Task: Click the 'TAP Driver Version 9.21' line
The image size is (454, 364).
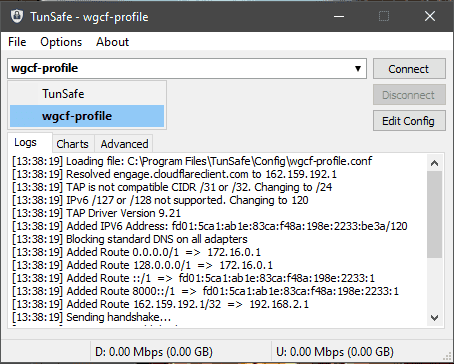Action: (96, 213)
